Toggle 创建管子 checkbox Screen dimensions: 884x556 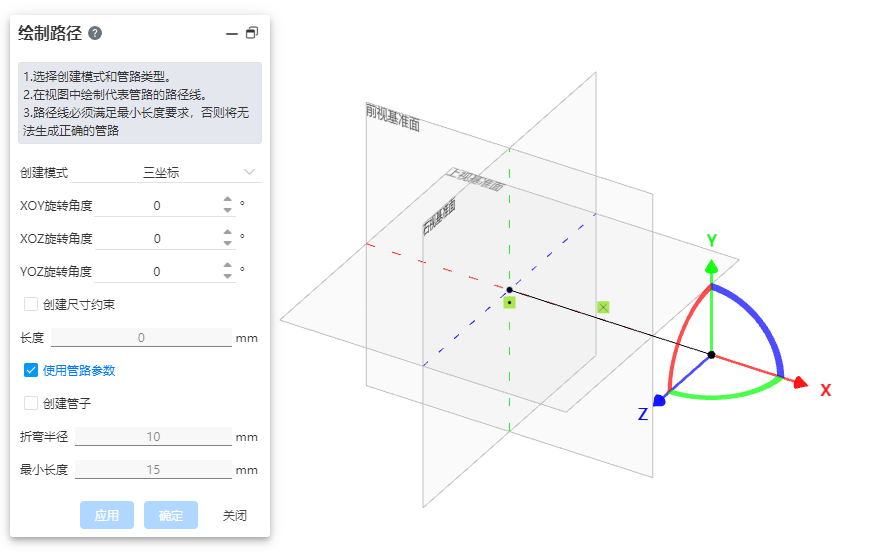[31, 403]
